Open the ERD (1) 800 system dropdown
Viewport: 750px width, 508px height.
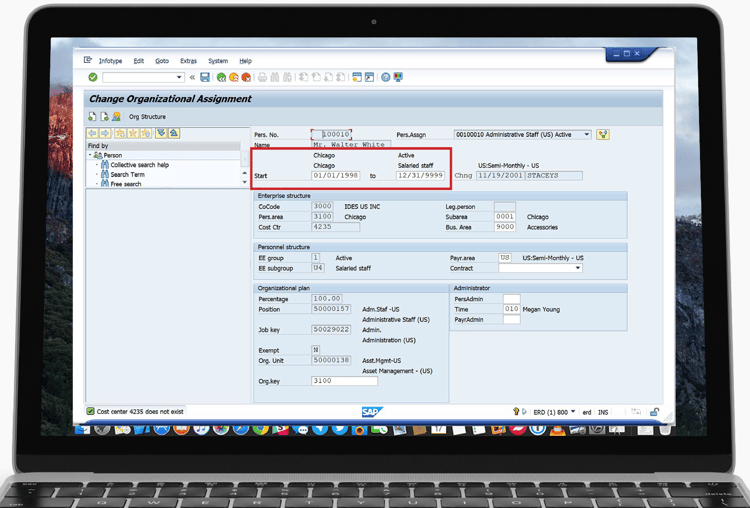(x=573, y=411)
